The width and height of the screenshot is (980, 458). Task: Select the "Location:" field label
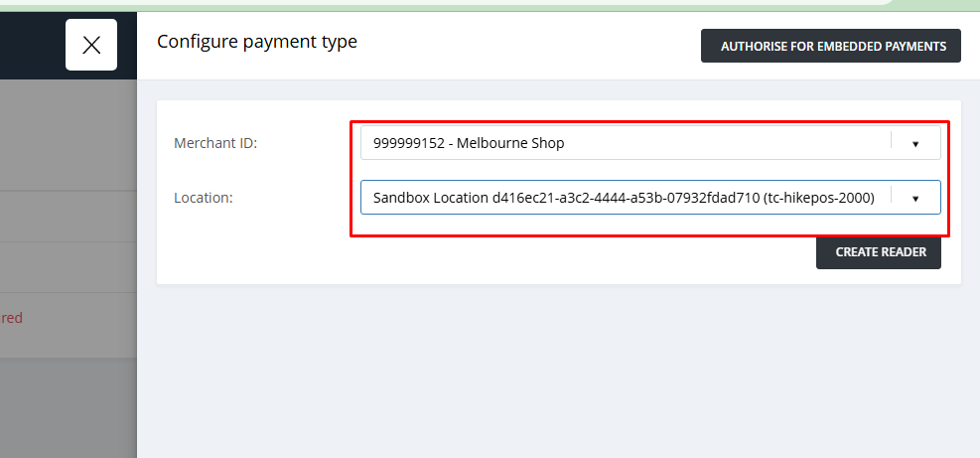tap(204, 198)
